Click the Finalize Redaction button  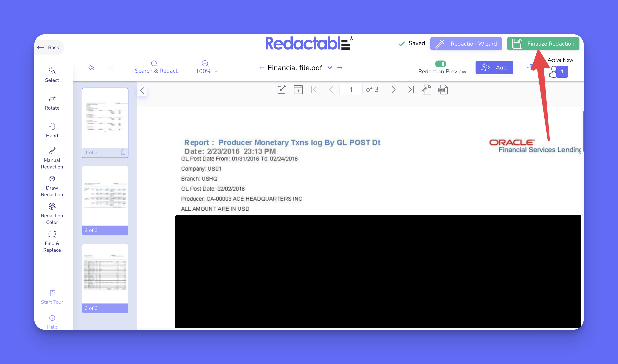(543, 44)
